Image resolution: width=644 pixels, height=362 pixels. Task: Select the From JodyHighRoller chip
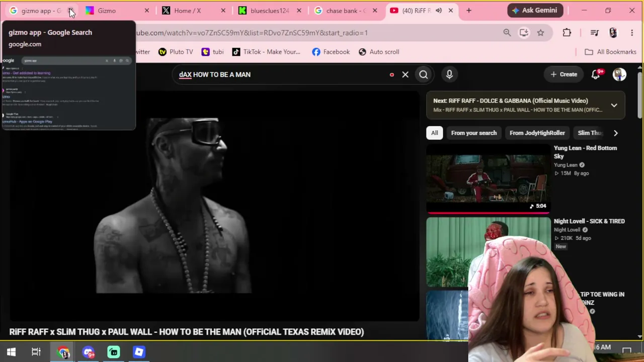(537, 133)
